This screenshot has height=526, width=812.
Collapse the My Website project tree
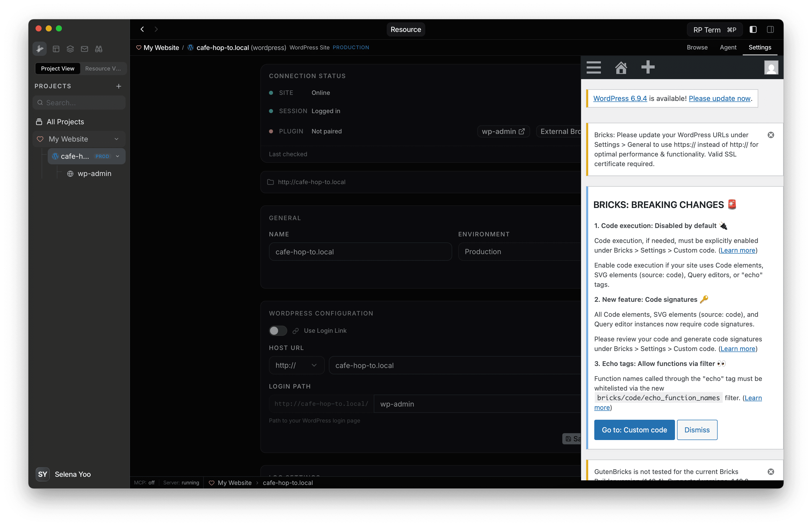coord(117,139)
